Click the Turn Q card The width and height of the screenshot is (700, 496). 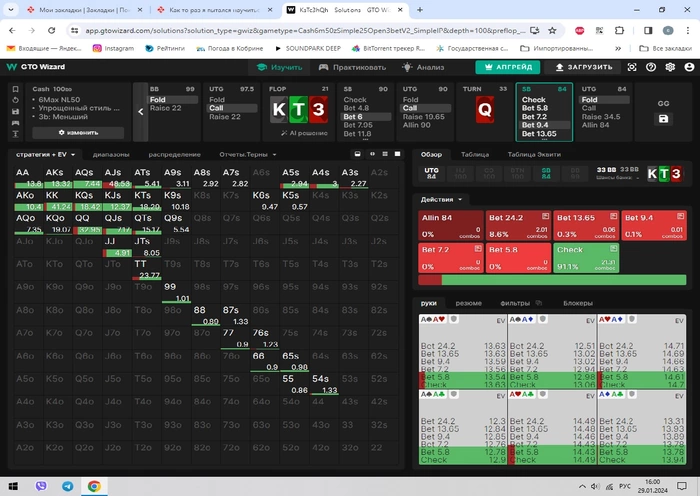pos(485,109)
